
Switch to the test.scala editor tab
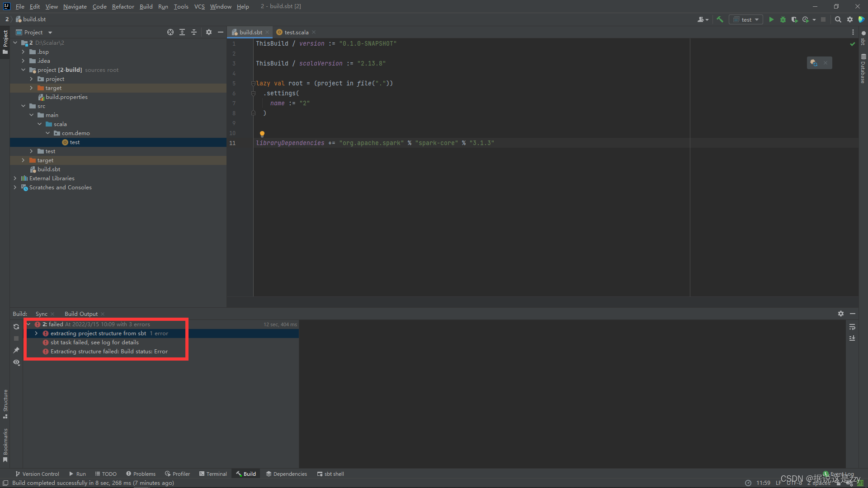point(296,32)
